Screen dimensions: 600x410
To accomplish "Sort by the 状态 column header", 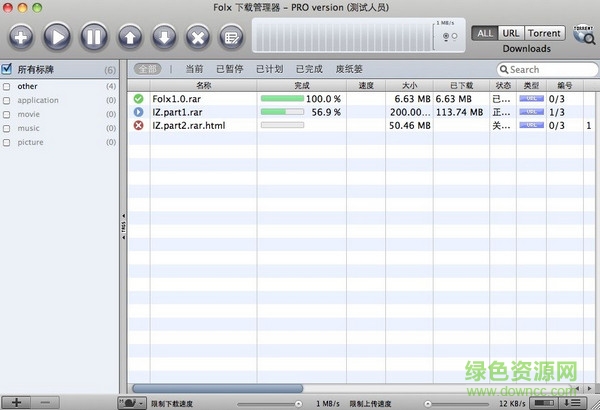I will click(x=503, y=85).
